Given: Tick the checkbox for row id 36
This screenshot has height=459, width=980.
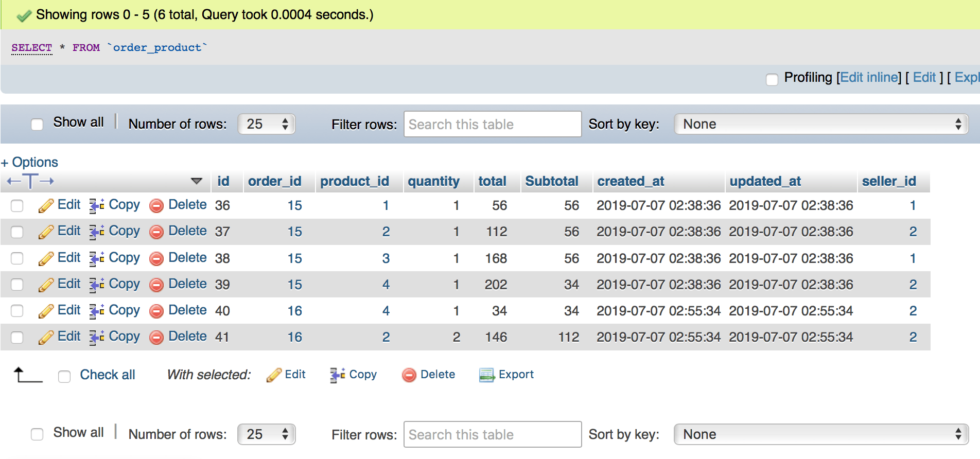Looking at the screenshot, I should point(17,206).
